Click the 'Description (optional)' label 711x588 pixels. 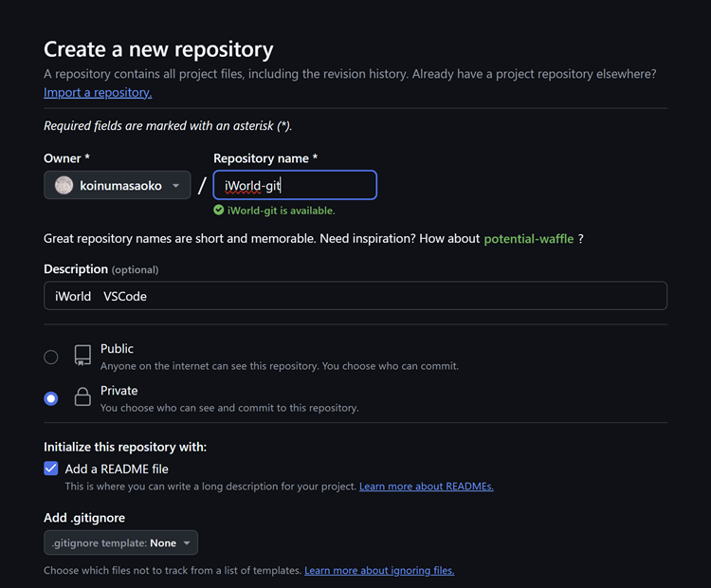[101, 269]
